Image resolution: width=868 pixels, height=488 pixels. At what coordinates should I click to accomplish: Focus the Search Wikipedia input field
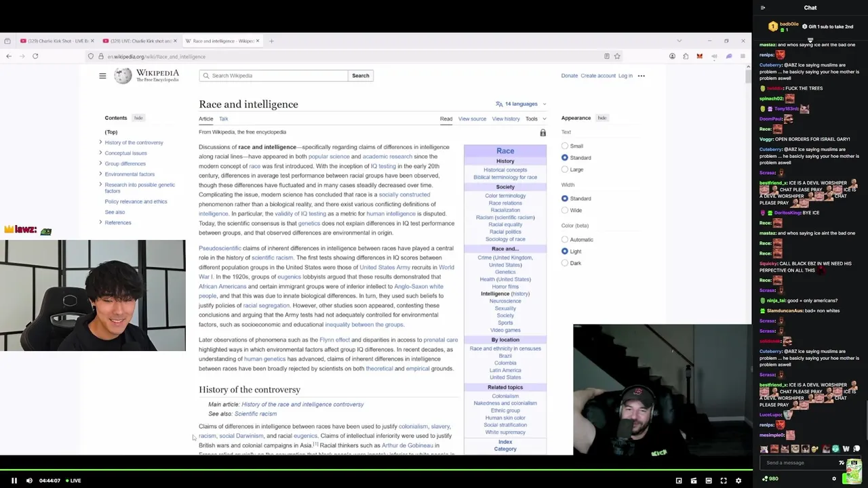tap(273, 76)
